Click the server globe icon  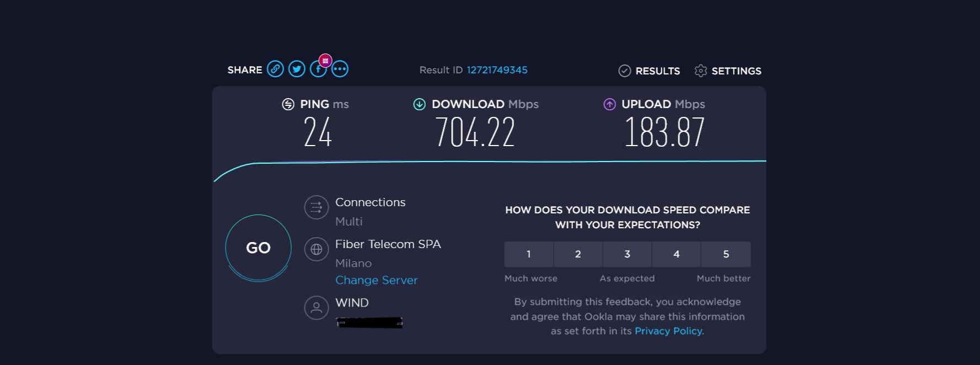click(x=317, y=249)
